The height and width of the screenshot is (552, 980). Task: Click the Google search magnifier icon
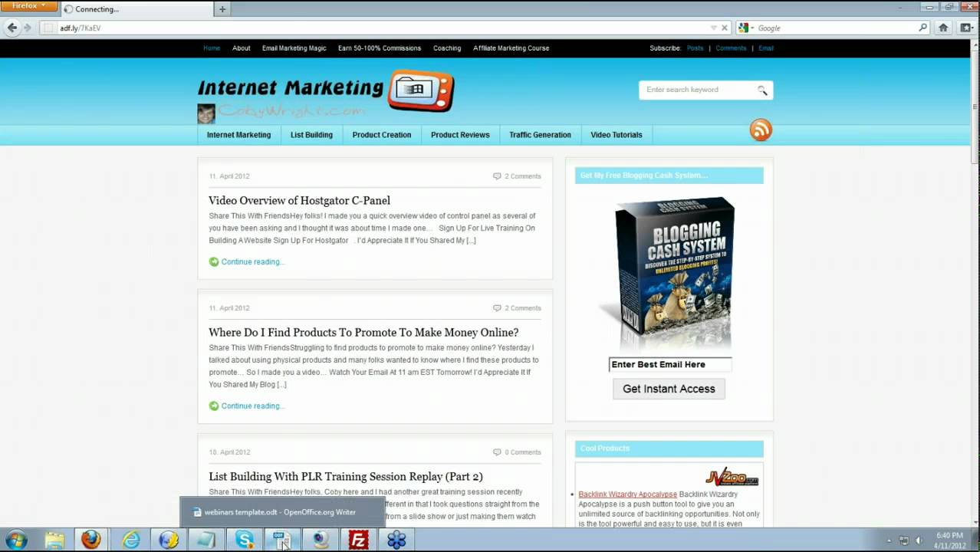[922, 28]
